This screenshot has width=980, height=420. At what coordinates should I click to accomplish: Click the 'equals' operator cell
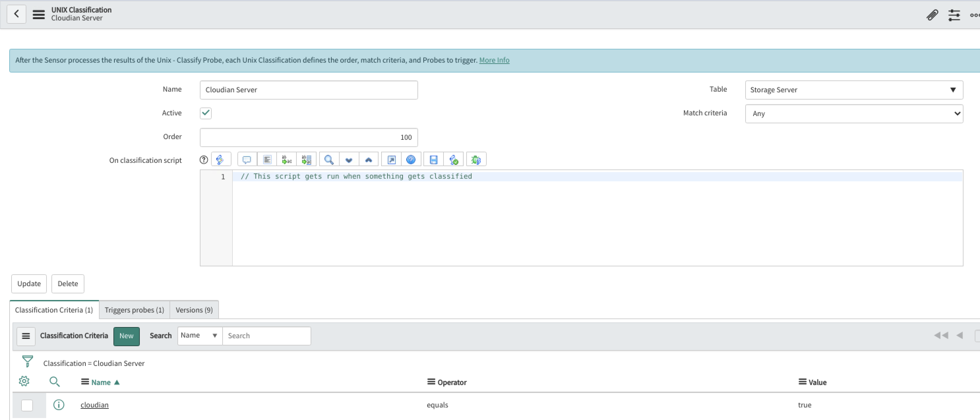[x=438, y=405]
